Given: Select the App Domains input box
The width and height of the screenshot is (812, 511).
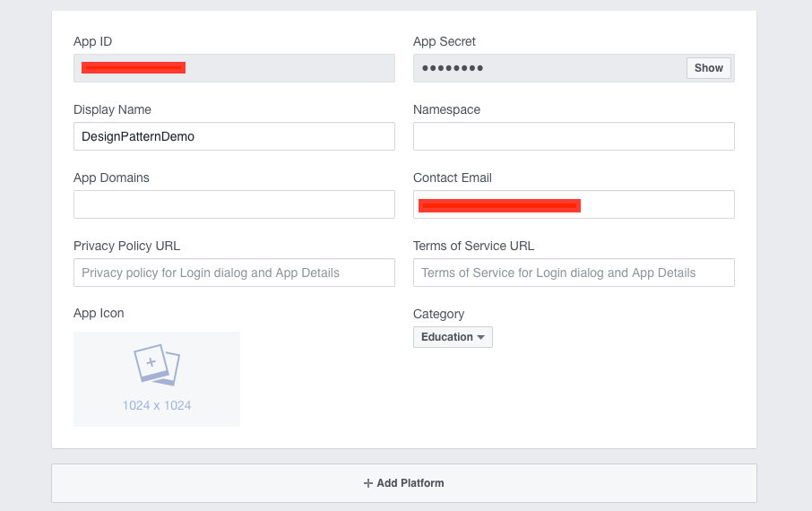Looking at the screenshot, I should (x=234, y=204).
